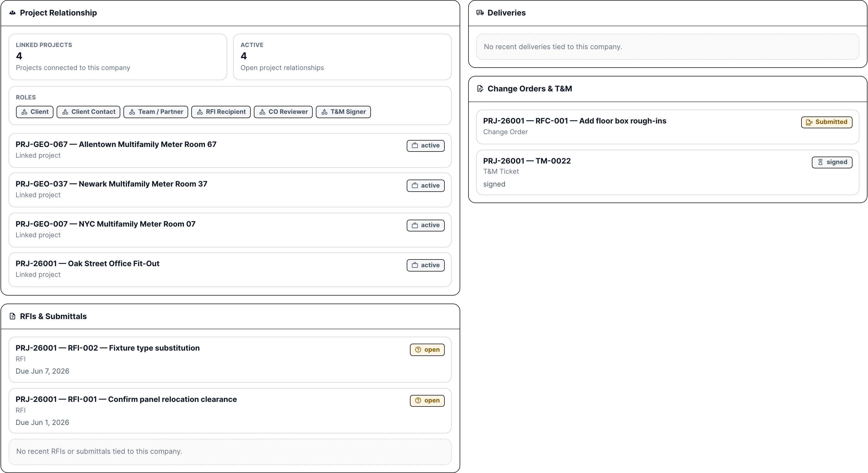Click the RFIs & Submittals panel title
Viewport: 868px width, 473px height.
[53, 316]
